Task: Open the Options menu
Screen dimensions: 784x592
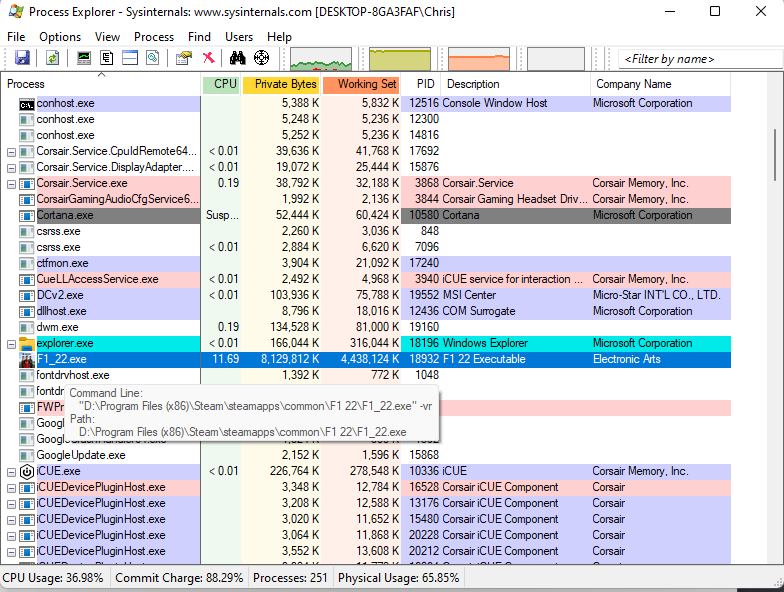Action: [60, 37]
